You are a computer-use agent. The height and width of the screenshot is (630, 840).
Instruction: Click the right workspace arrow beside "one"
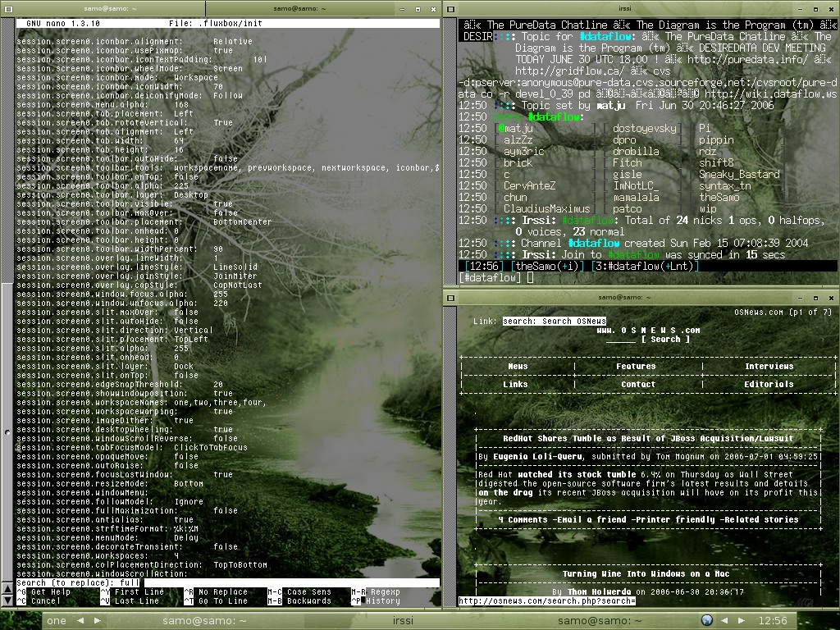point(97,621)
